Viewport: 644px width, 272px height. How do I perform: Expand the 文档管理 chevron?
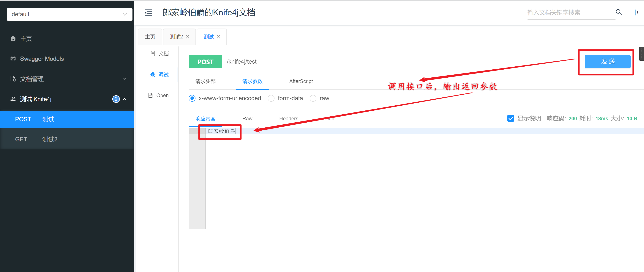pyautogui.click(x=124, y=79)
